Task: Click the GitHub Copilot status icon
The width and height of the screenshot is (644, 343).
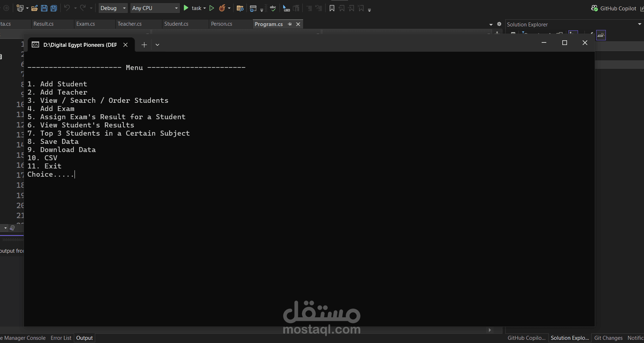Action: click(594, 8)
